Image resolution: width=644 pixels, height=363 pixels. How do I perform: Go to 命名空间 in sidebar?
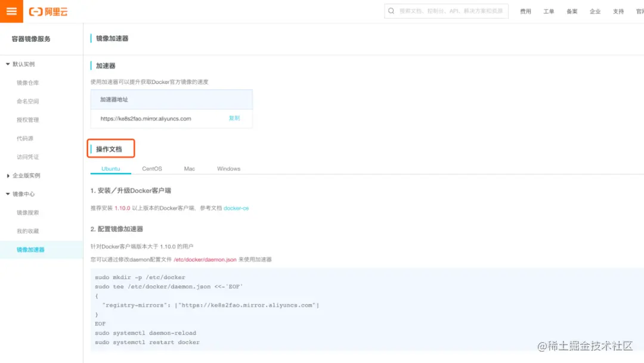[27, 101]
